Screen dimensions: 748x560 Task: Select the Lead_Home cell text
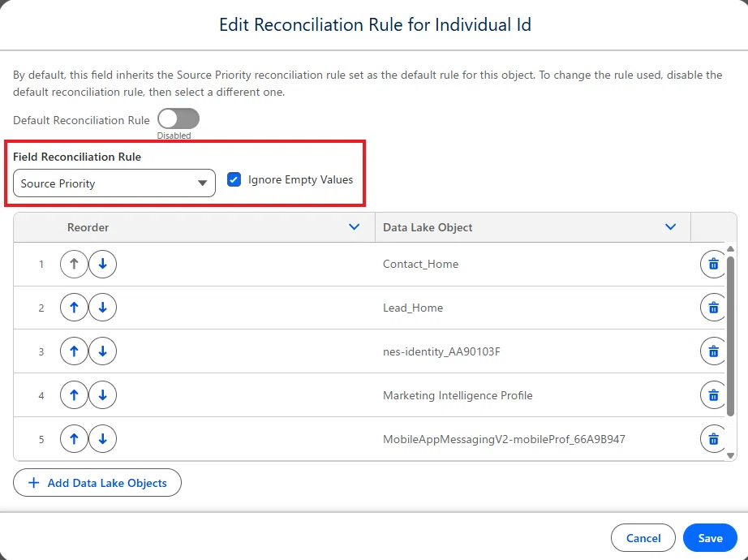[413, 308]
